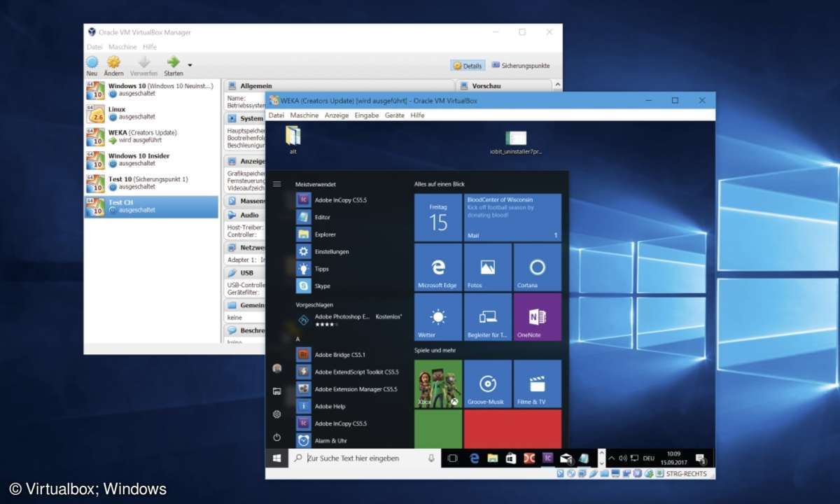The width and height of the screenshot is (840, 504).
Task: Launch Adobe Bridge CS5.1 from app list
Action: point(342,355)
